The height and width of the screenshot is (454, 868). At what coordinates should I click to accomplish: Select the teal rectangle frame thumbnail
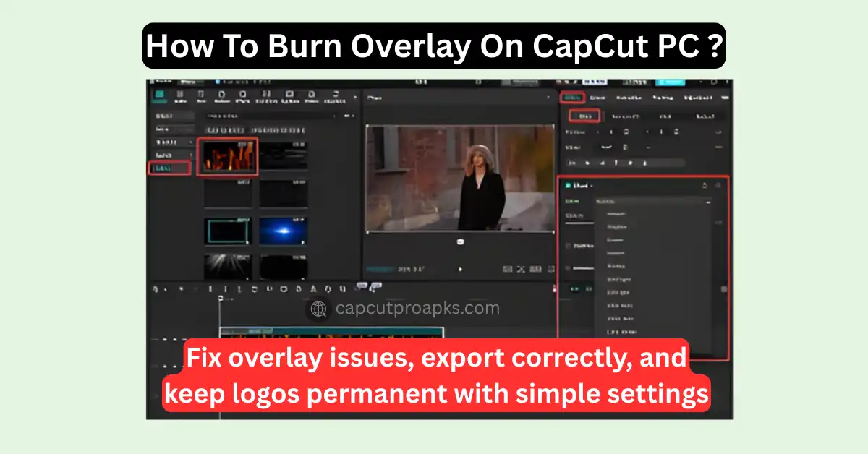(x=228, y=231)
